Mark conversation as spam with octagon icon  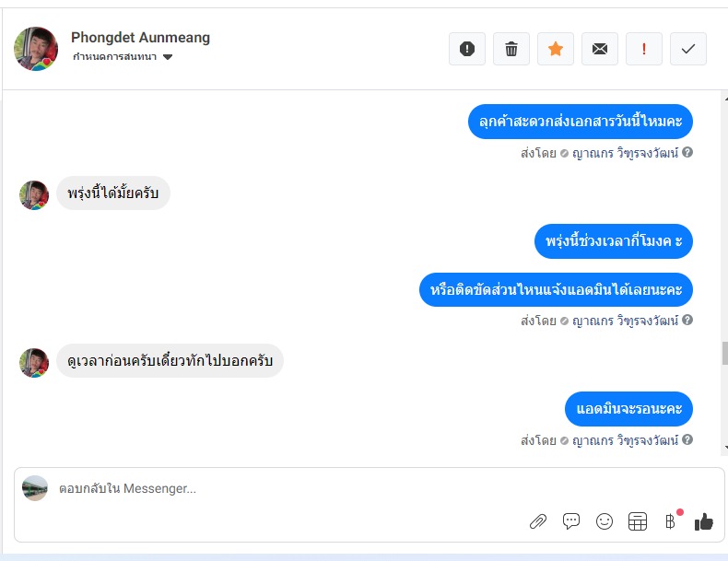click(x=467, y=49)
